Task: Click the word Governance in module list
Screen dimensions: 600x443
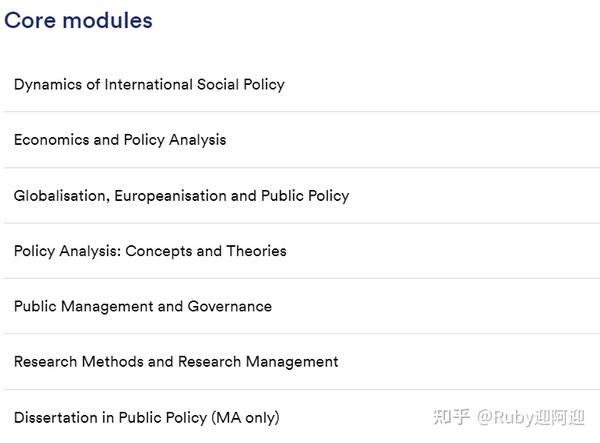Action: [230, 306]
